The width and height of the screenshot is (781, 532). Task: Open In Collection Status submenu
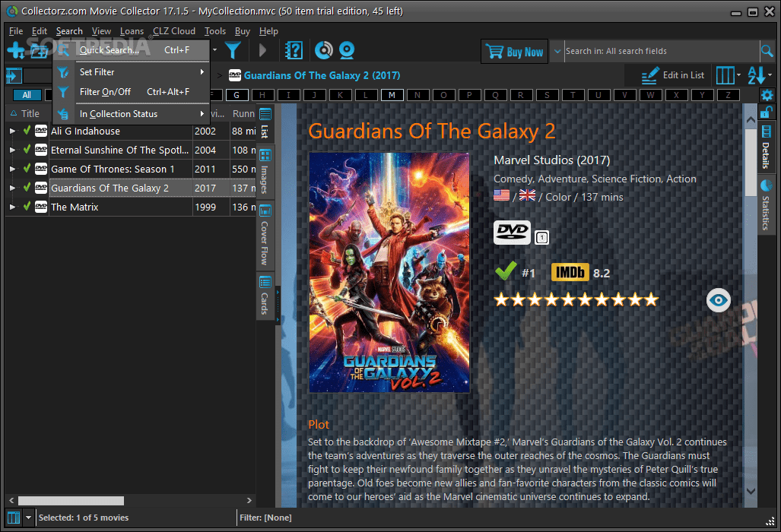coord(132,114)
